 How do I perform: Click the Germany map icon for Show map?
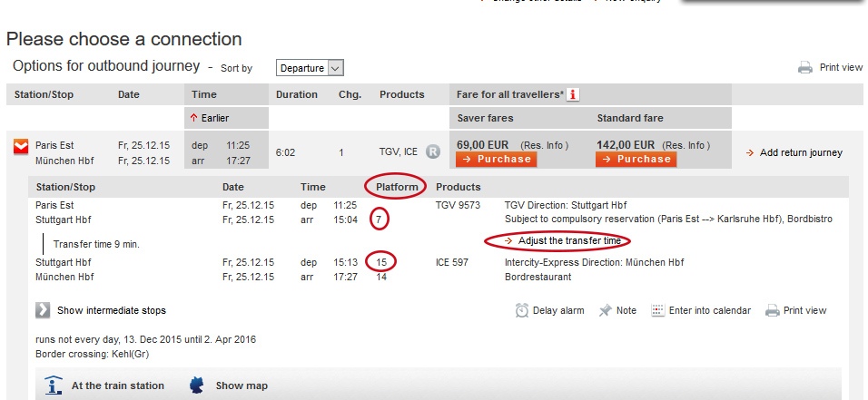196,385
